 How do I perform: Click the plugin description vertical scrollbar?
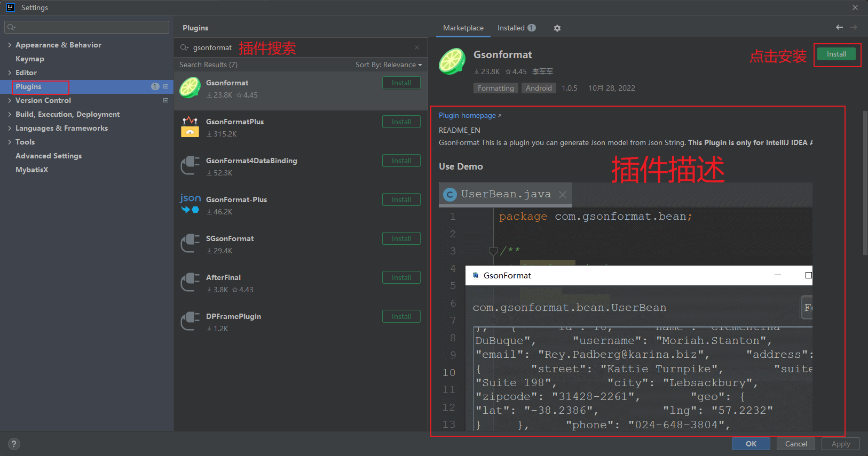865,183
